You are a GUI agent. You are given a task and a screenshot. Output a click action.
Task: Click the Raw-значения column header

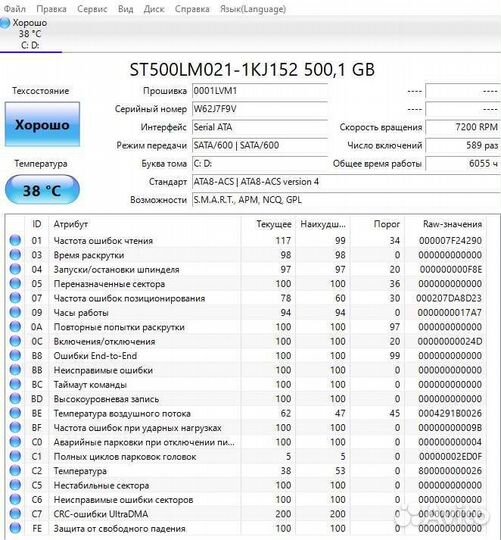pos(452,224)
